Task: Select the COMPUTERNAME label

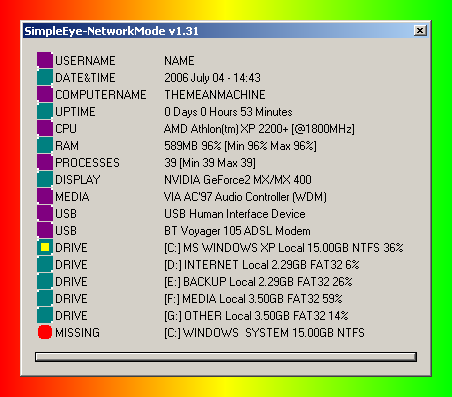Action: 101,95
